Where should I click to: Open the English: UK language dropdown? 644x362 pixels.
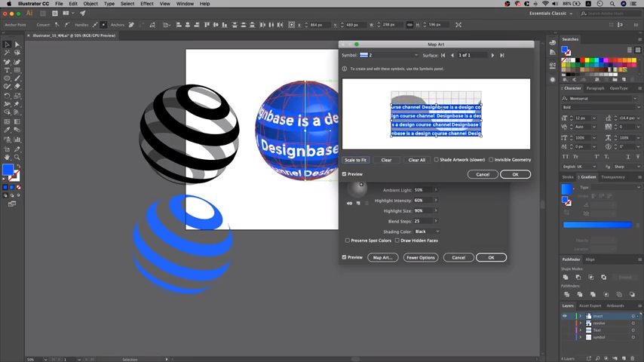pos(579,167)
